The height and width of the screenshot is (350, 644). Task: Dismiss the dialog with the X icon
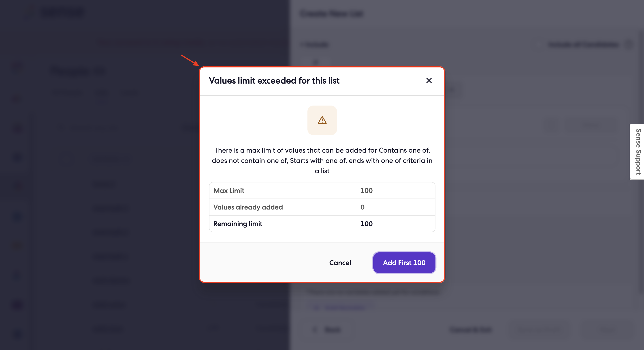(429, 81)
